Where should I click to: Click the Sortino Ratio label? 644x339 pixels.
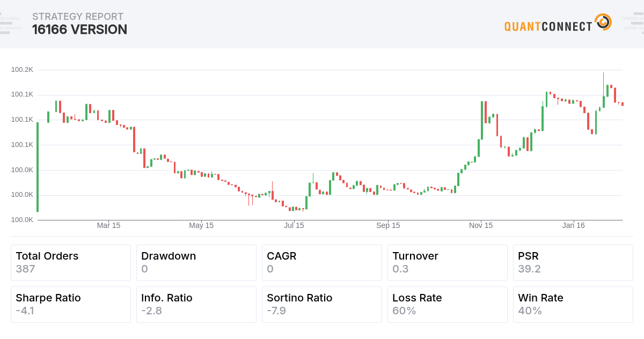tap(299, 298)
